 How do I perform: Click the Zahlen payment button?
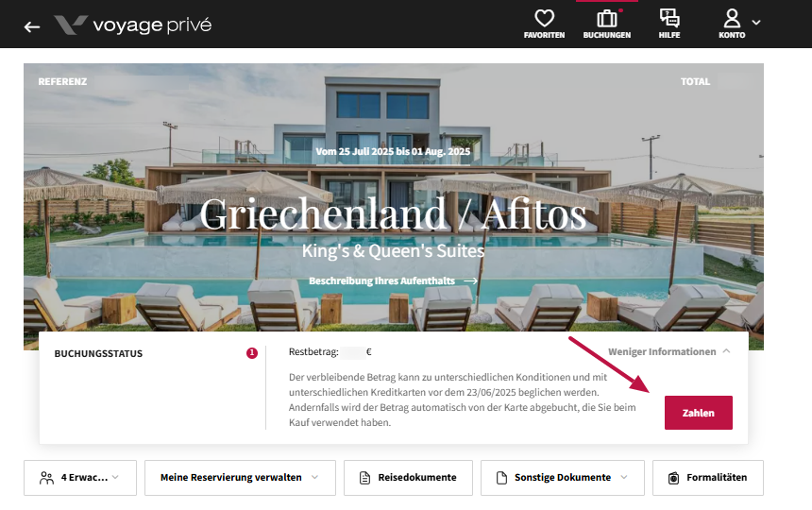point(698,413)
